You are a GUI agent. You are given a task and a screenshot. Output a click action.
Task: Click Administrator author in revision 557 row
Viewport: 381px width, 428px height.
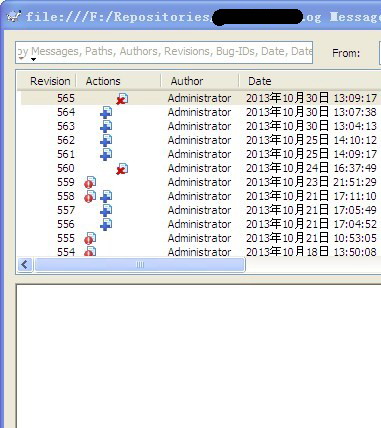(x=199, y=210)
